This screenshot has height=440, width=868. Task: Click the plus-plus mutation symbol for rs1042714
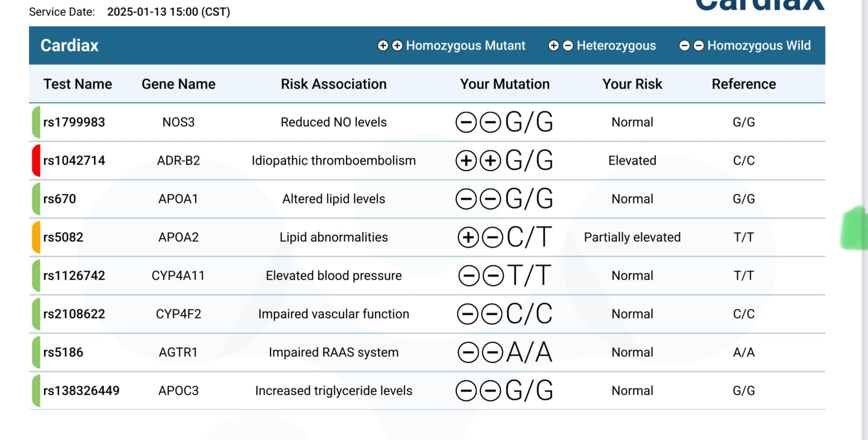[x=478, y=160]
